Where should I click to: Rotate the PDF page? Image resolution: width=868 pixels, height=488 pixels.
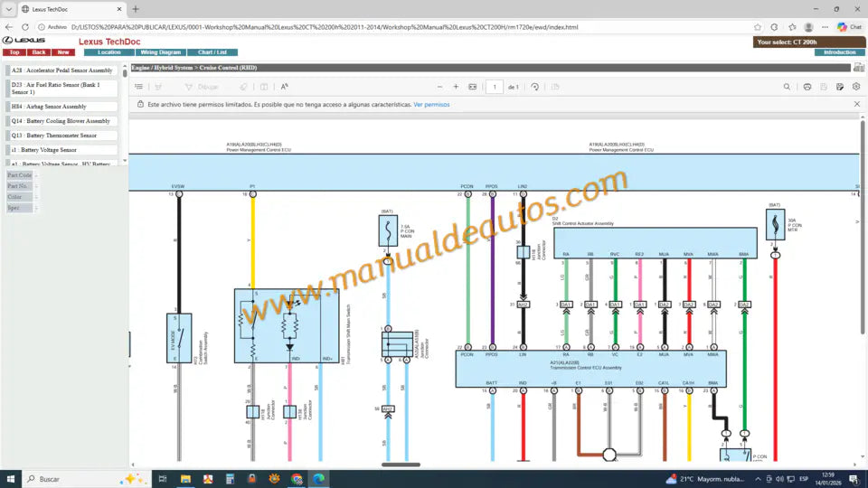[534, 87]
